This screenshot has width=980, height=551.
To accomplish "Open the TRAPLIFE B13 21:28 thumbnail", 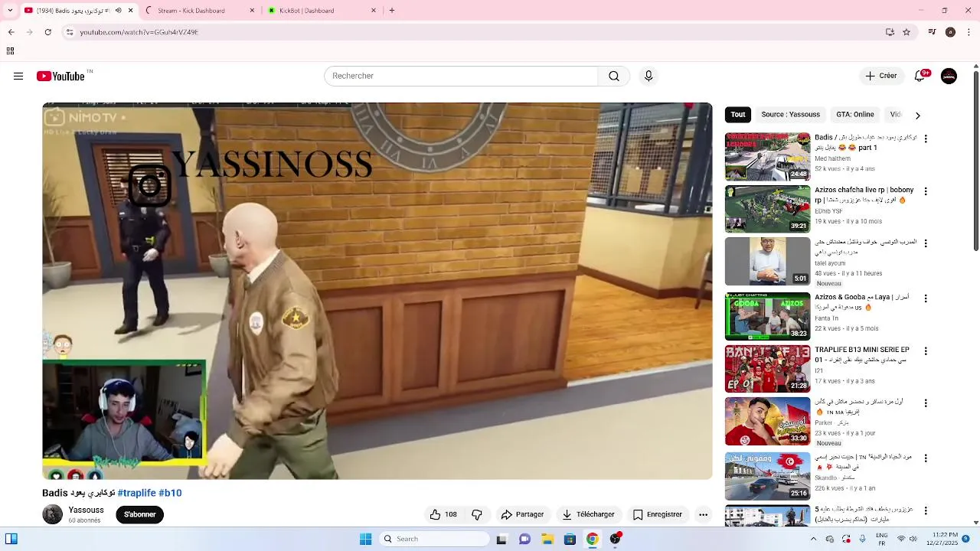I will coord(767,369).
